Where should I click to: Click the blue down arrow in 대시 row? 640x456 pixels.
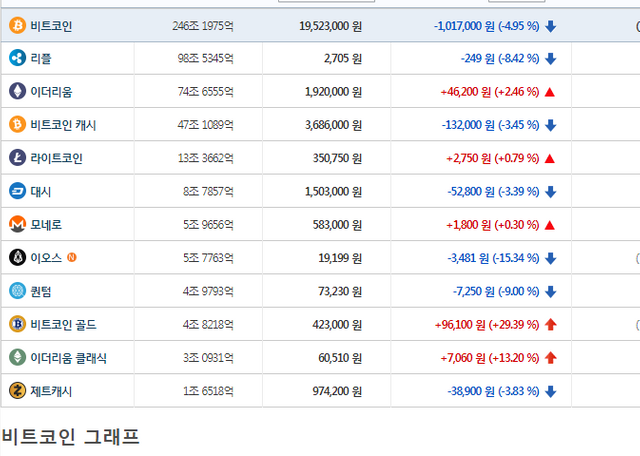pos(550,191)
